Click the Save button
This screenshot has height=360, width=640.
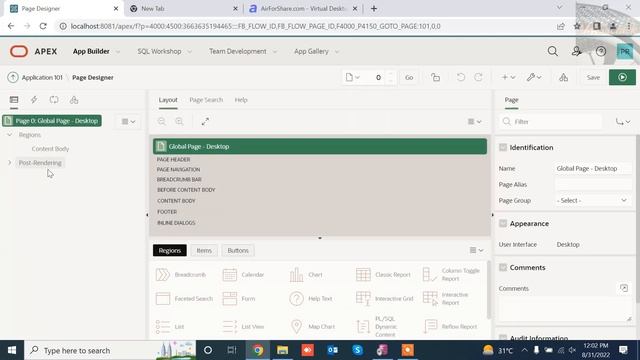(x=593, y=77)
